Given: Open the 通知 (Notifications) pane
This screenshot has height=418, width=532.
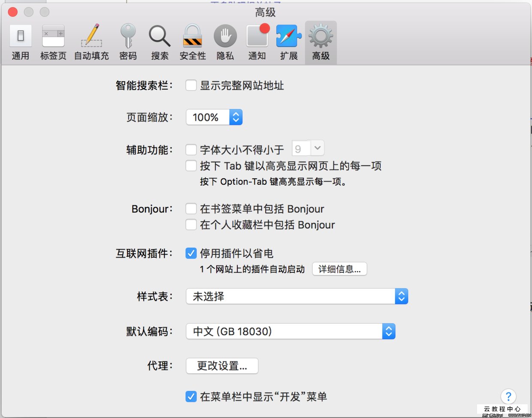Looking at the screenshot, I should (257, 41).
